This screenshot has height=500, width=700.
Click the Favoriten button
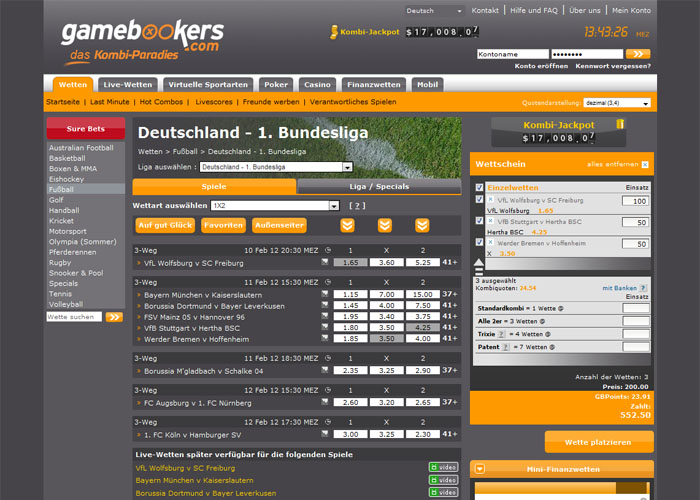pos(223,225)
